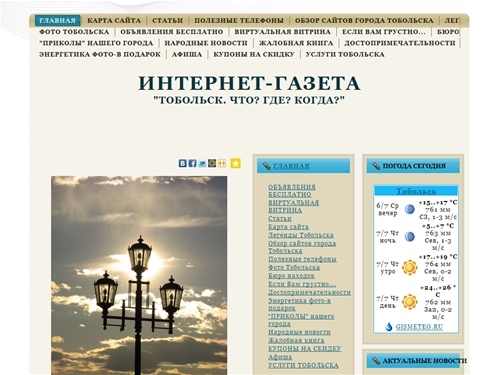The width and height of the screenshot is (500, 375).
Task: Open sidebar link ОБЪЯВЛЕНИЯ БЕСПЛАТНО
Action: tap(292, 191)
